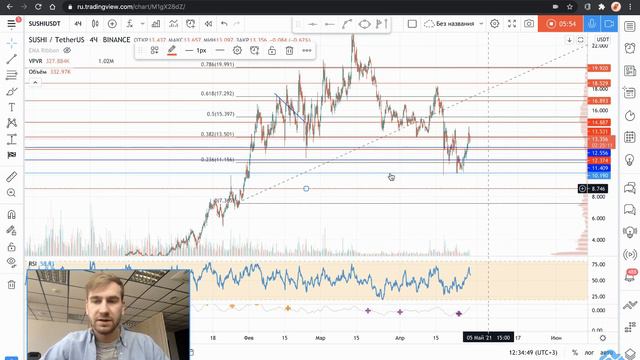This screenshot has width=640, height=360.
Task: Open the patterns tool group
Action: [x=11, y=123]
